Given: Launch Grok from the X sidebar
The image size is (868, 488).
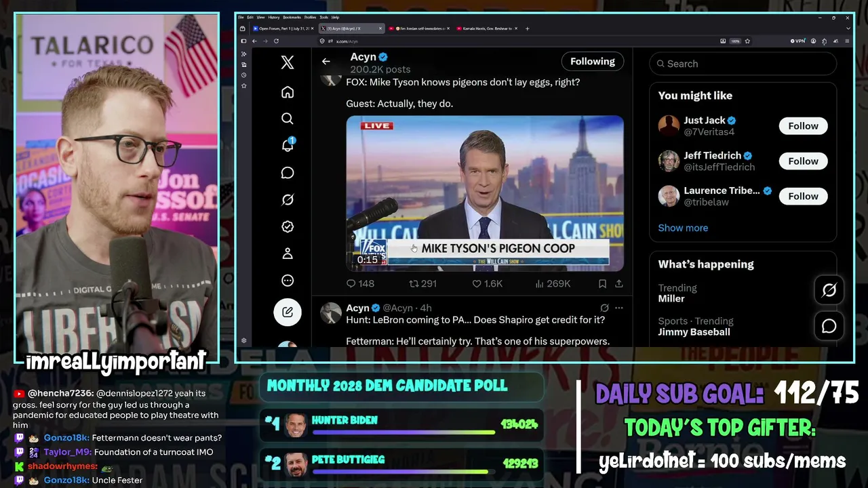Looking at the screenshot, I should click(x=288, y=199).
